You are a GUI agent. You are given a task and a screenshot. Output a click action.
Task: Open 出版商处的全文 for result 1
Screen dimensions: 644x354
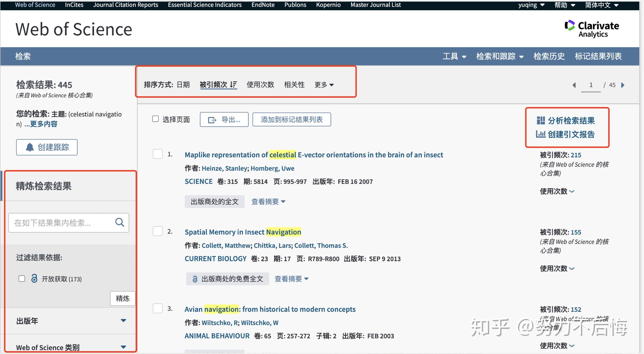click(x=215, y=201)
